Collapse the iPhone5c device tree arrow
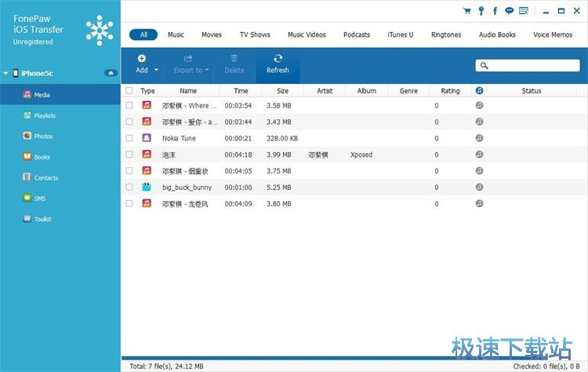 (x=5, y=73)
